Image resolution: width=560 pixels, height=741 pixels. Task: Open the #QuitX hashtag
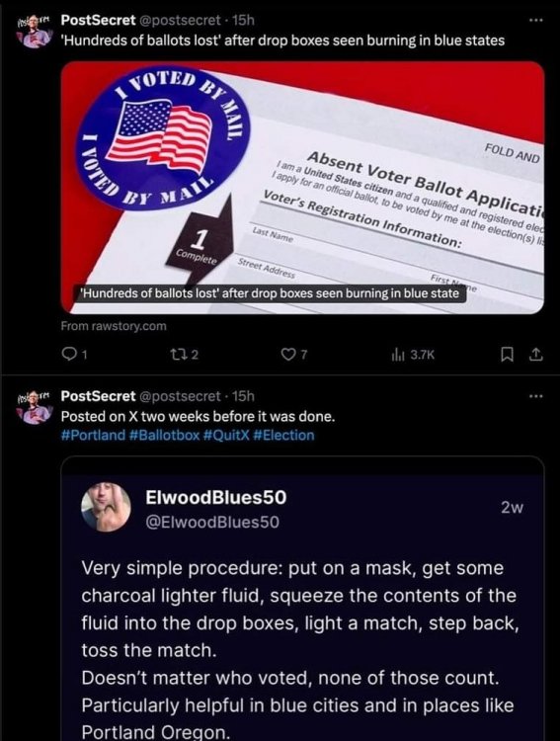point(226,435)
